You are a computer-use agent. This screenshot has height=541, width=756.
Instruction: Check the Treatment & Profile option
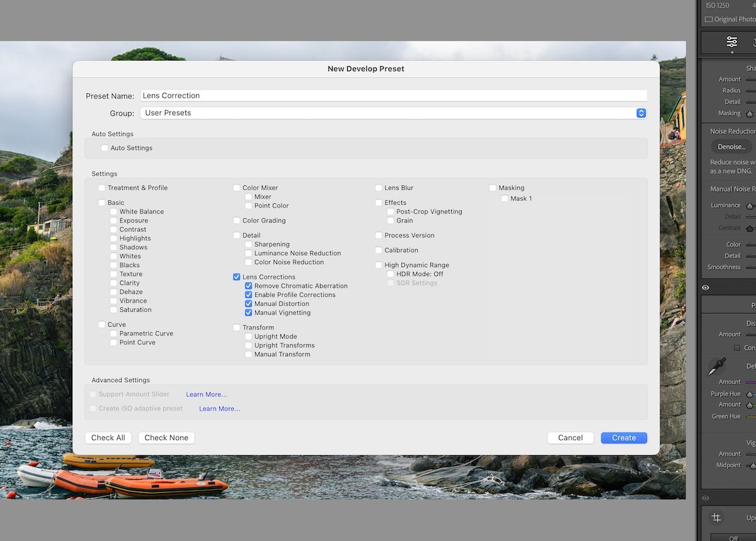tap(102, 188)
